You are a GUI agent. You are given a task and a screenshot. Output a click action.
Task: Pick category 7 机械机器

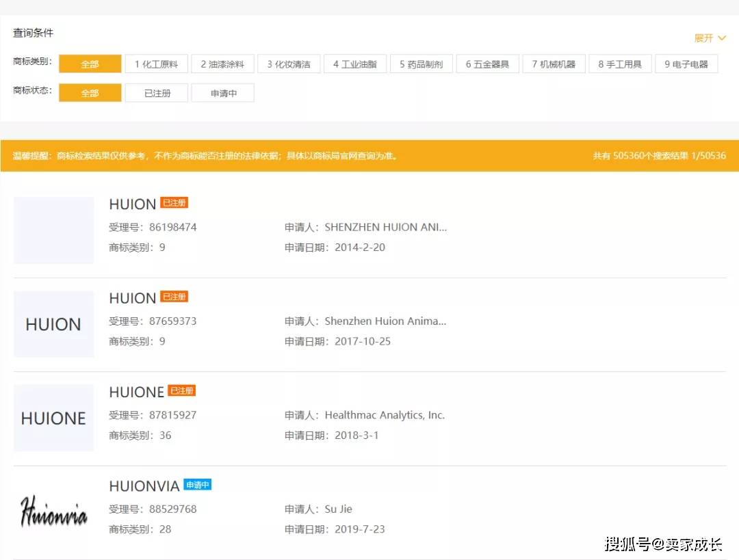[554, 64]
